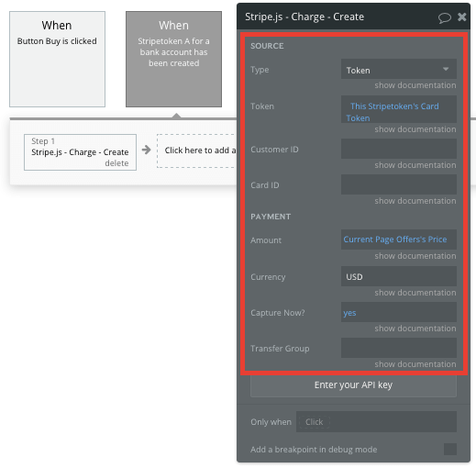
Task: Open the comment bubble icon in panel header
Action: pos(444,17)
